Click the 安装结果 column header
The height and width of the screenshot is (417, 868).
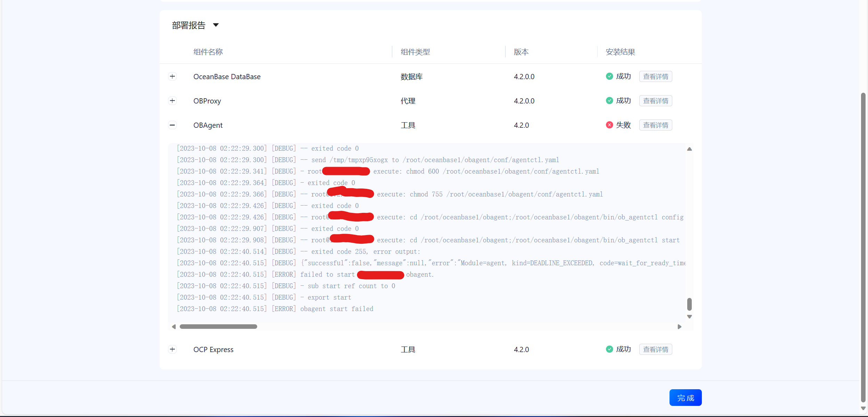620,52
